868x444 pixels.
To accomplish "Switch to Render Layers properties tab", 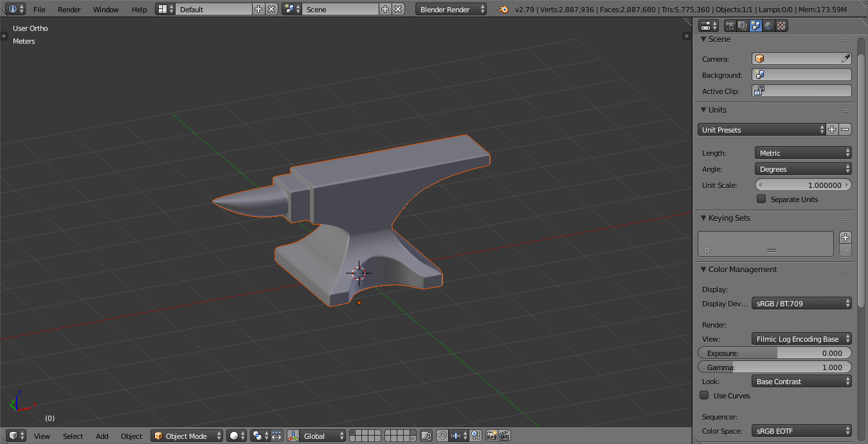I will click(741, 26).
